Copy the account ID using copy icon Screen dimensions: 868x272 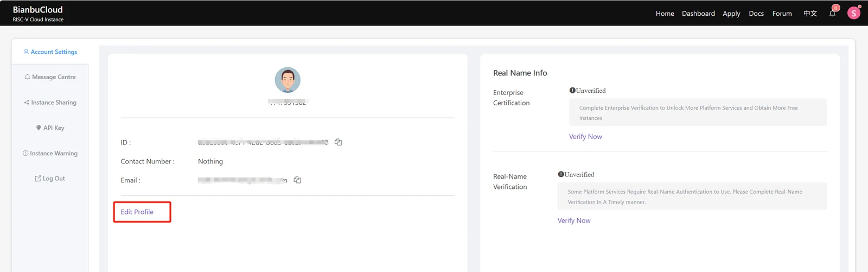[x=338, y=142]
